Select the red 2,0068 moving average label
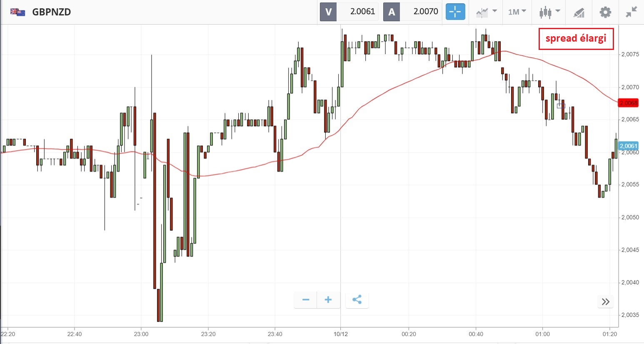This screenshot has width=644, height=344. pyautogui.click(x=628, y=103)
